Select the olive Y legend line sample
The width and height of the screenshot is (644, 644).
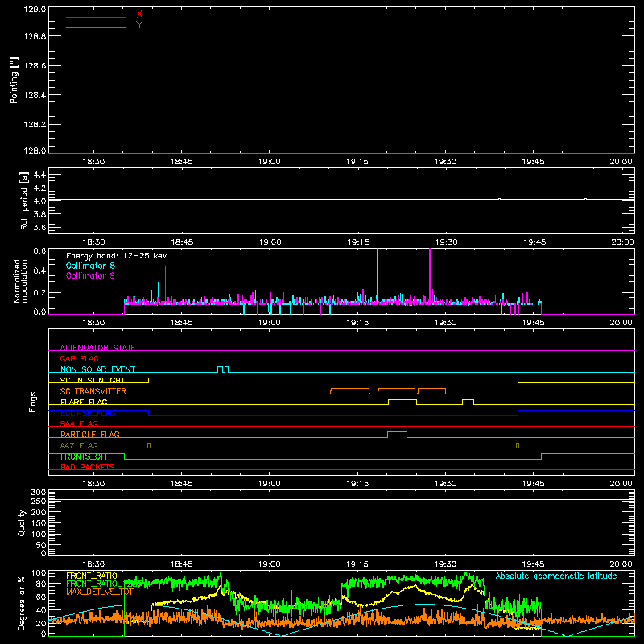click(x=96, y=27)
